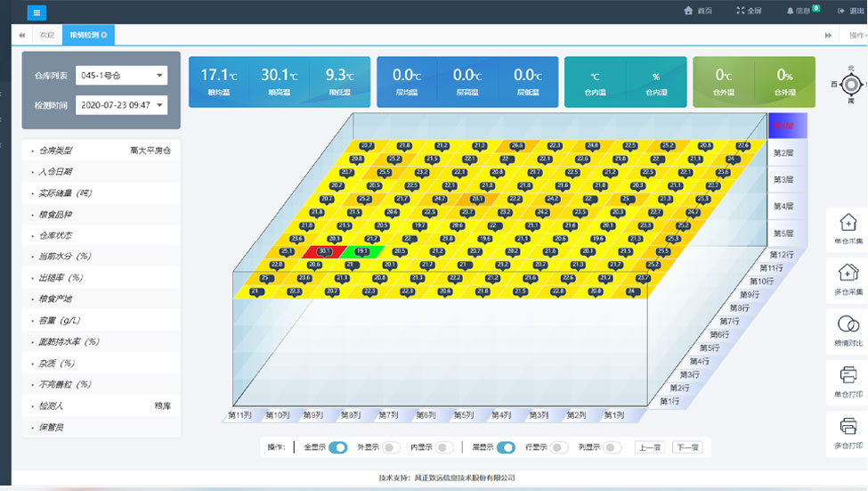Click 下一层 button
The image size is (868, 491).
(x=687, y=447)
